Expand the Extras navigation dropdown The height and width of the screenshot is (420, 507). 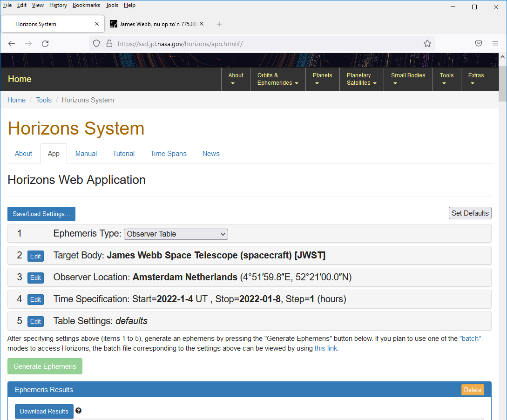(x=476, y=79)
